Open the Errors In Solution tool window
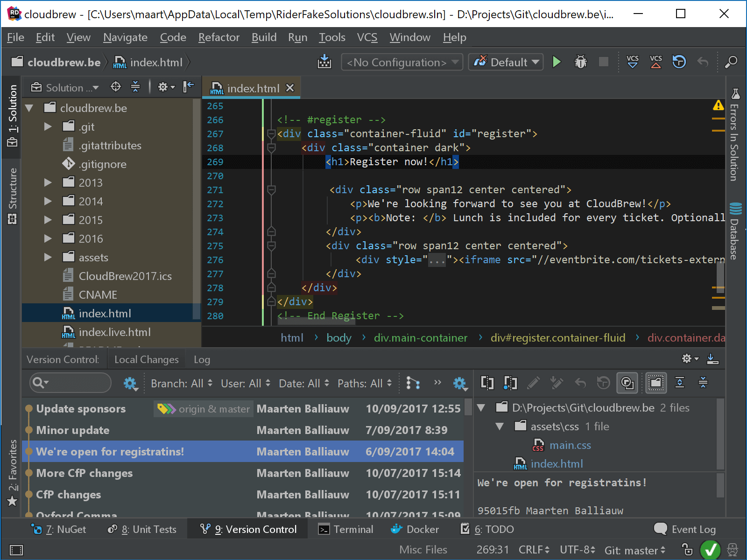747x560 pixels. [735, 135]
